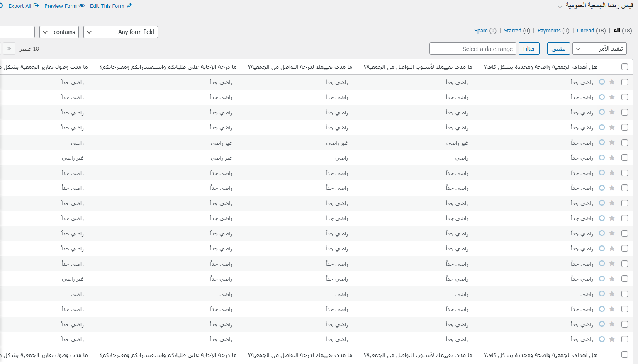Open the 'تنفيذ الأمر' bulk actions dropdown
The width and height of the screenshot is (638, 364).
click(x=599, y=49)
